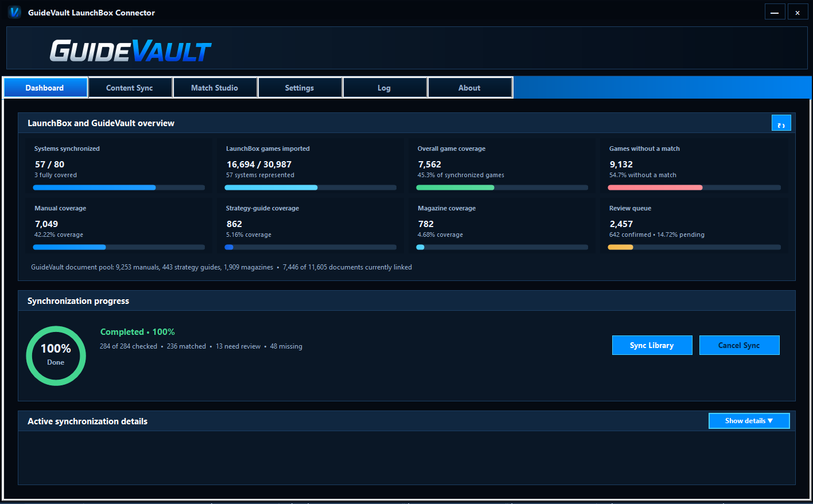
Task: Click the red Games without a match bar
Action: pos(655,187)
